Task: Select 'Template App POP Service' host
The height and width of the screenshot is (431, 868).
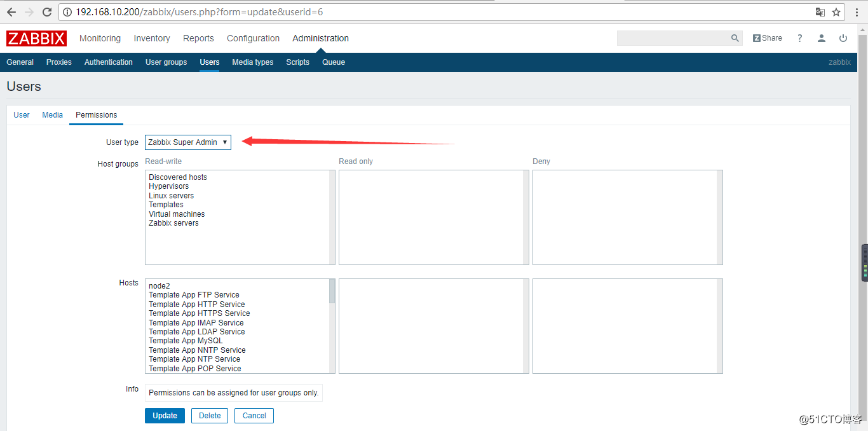Action: pyautogui.click(x=195, y=369)
